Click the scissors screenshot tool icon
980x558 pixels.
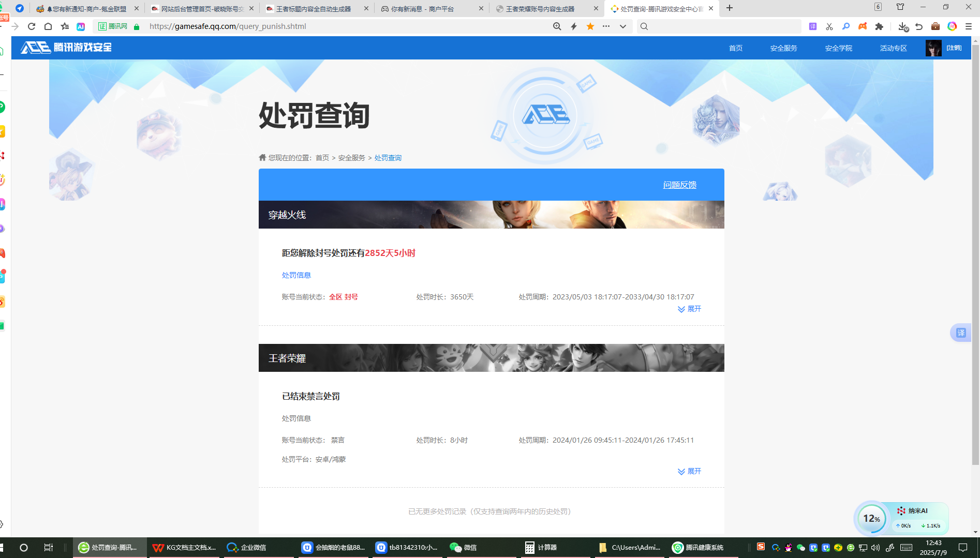pos(829,26)
